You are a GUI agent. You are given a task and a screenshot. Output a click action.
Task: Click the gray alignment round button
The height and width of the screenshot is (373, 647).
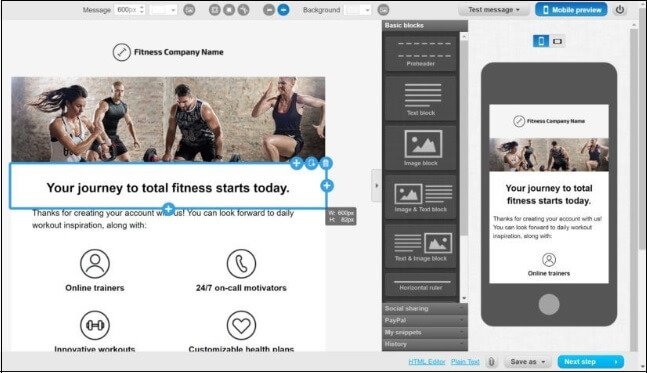point(269,9)
